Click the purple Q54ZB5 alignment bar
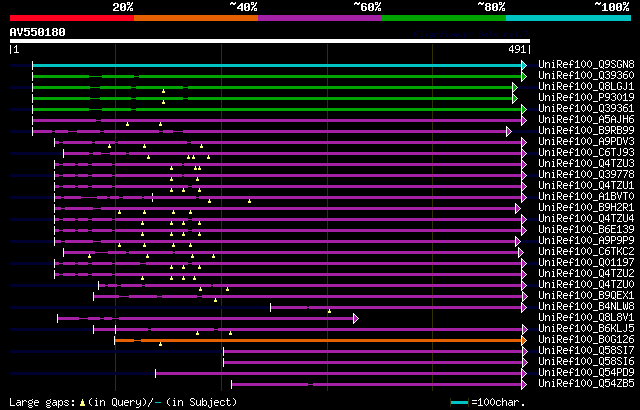The height and width of the screenshot is (410, 640). pyautogui.click(x=377, y=384)
